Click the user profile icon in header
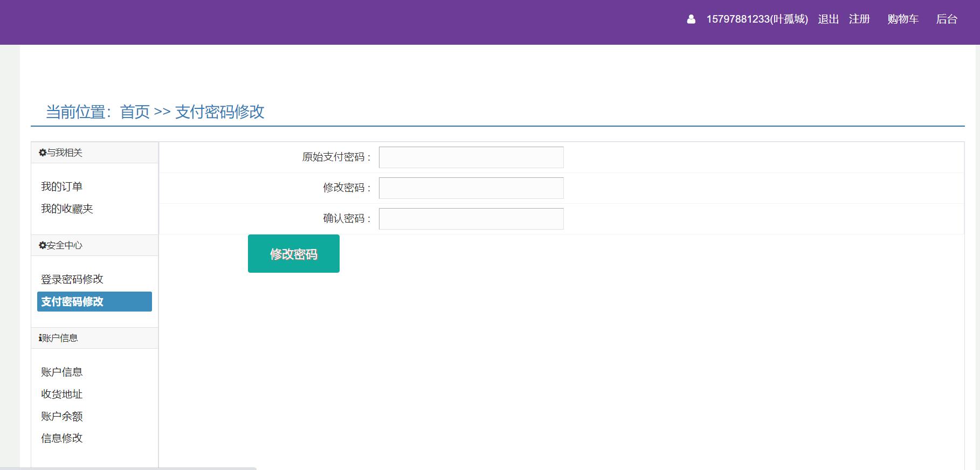Viewport: 980px width, 470px height. (x=691, y=19)
